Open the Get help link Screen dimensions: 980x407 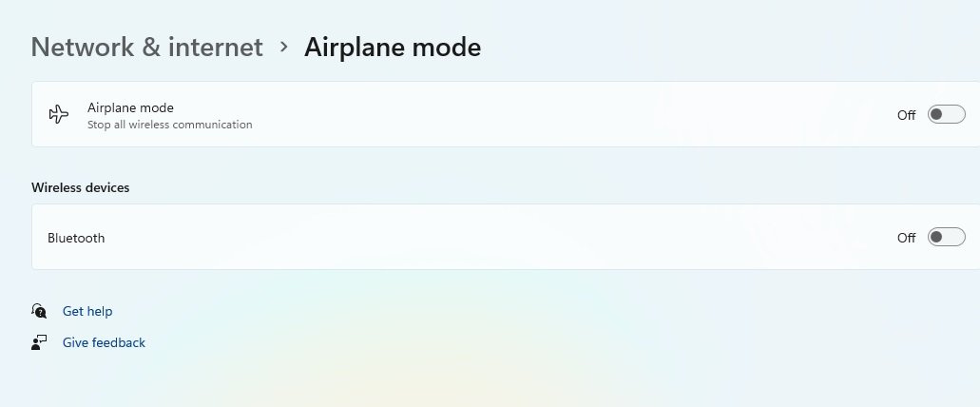(x=87, y=311)
